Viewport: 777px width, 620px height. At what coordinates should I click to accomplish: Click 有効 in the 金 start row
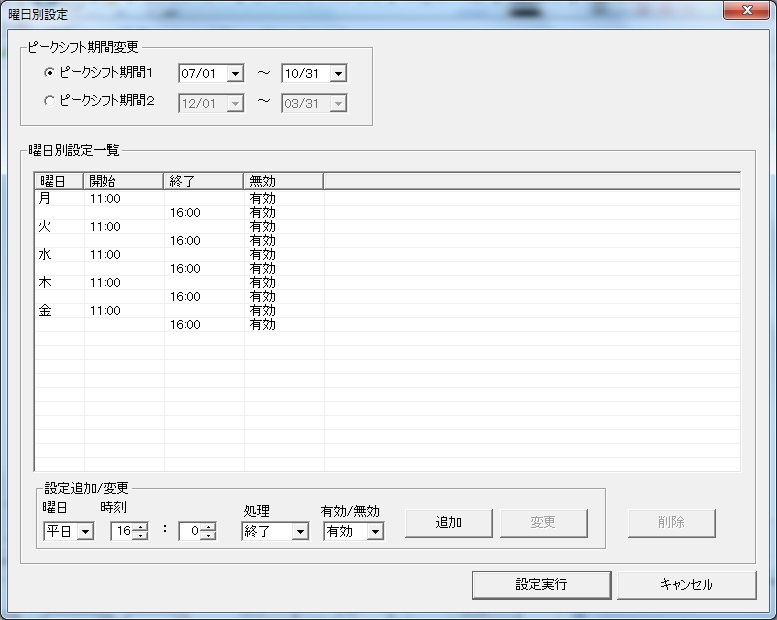(x=263, y=311)
